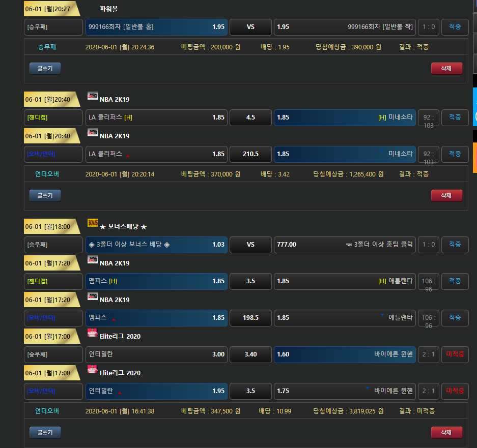Click NBA 2K19 icon above LA 클리퍼스 오버/언더 row

click(x=92, y=133)
